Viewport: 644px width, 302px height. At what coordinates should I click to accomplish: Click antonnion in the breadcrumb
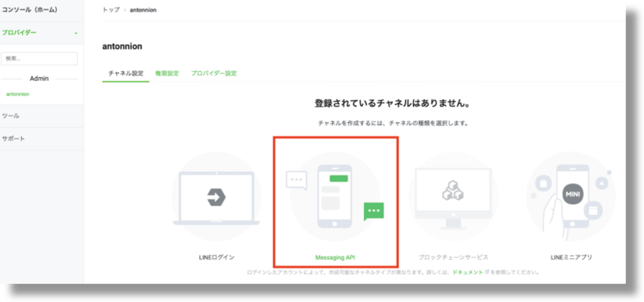[x=143, y=10]
